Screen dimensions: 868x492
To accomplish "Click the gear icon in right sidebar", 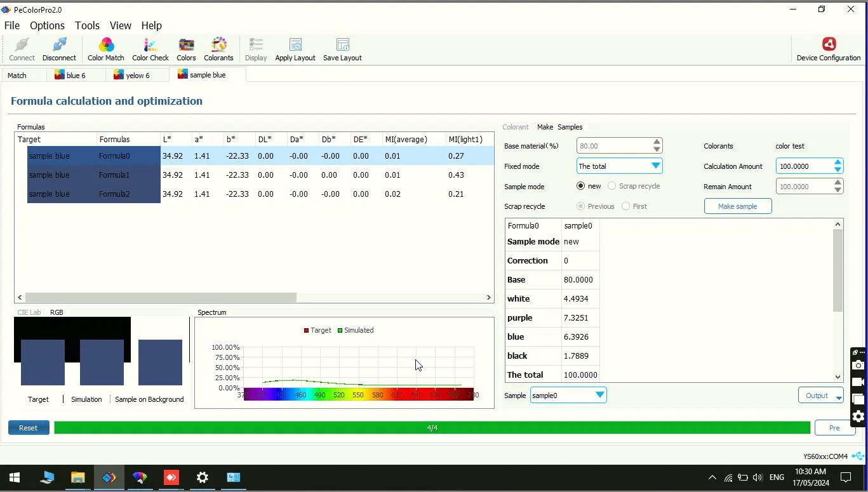I will 858,417.
